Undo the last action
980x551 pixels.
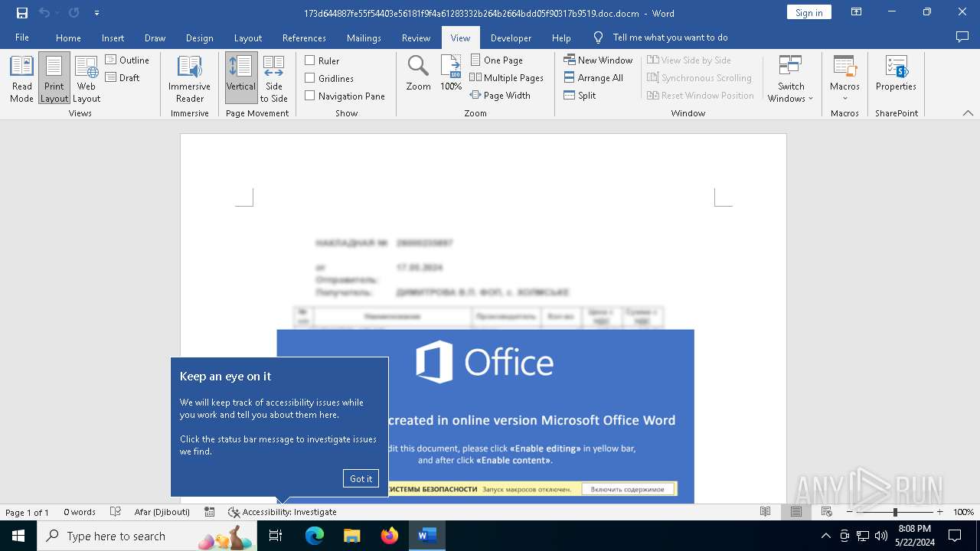pos(44,13)
